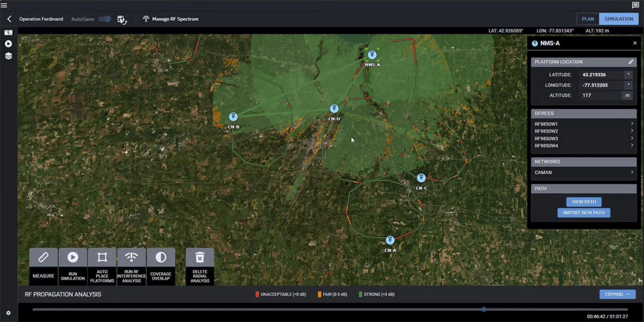Switch to the SIMULATION tab
Screen dimensions: 644x322
click(618, 19)
